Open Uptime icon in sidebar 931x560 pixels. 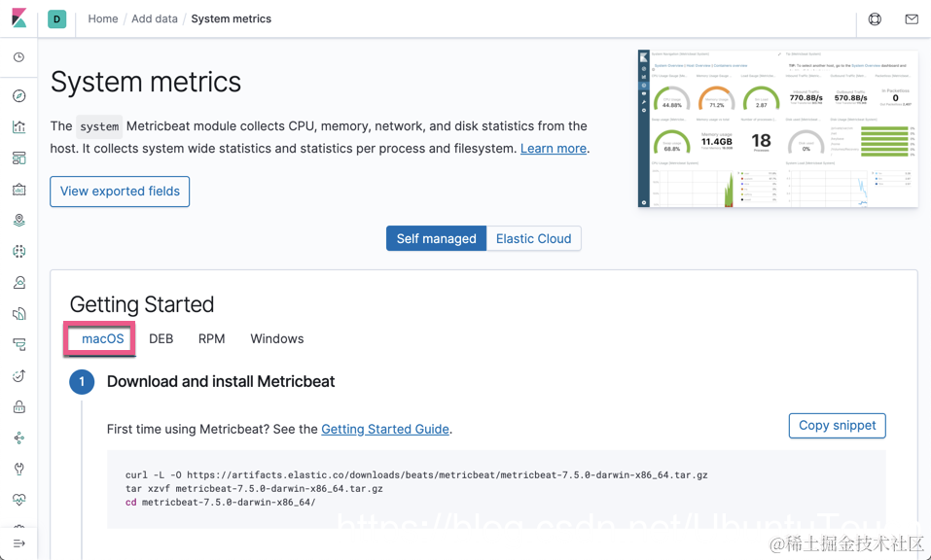19,376
